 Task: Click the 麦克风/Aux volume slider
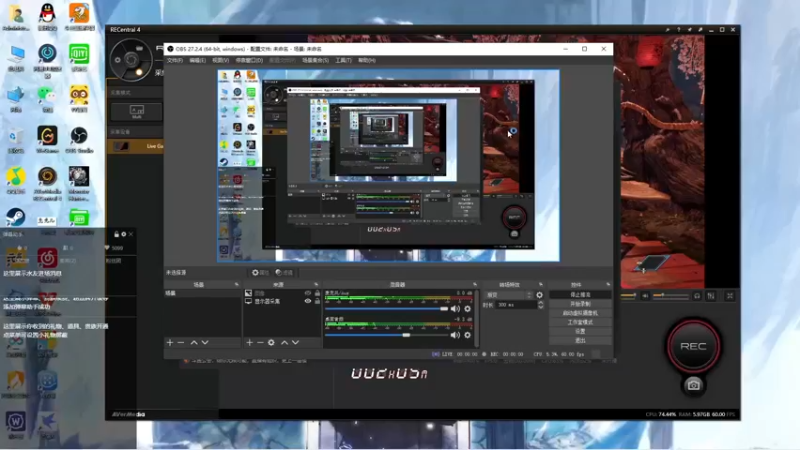386,309
